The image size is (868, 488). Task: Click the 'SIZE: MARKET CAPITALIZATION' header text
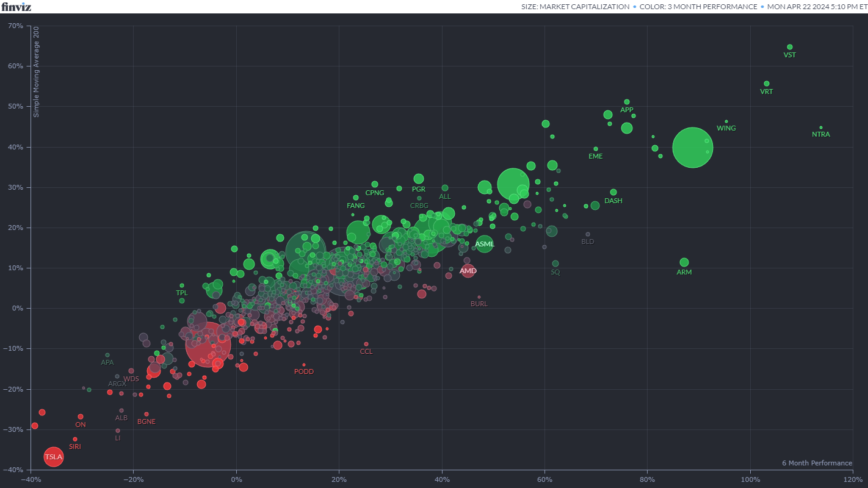point(576,7)
